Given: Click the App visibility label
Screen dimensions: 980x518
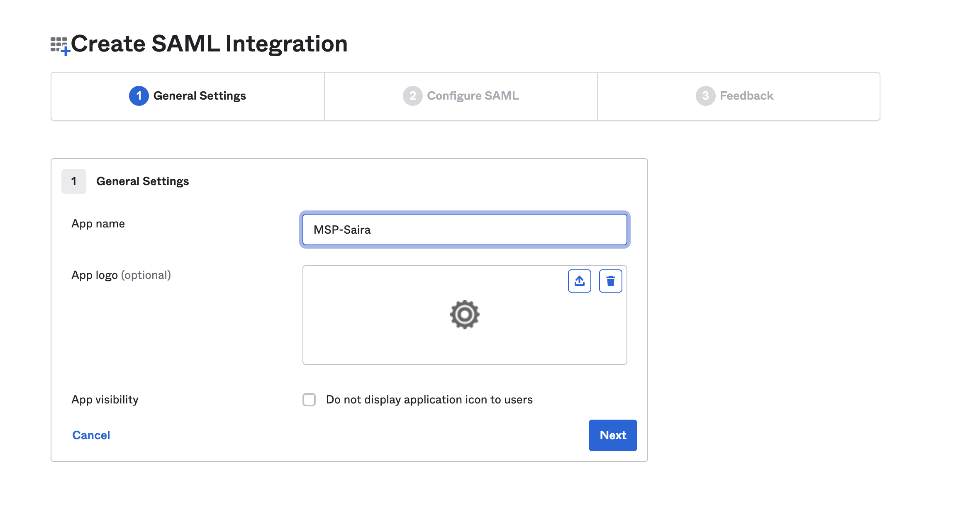Looking at the screenshot, I should tap(105, 400).
